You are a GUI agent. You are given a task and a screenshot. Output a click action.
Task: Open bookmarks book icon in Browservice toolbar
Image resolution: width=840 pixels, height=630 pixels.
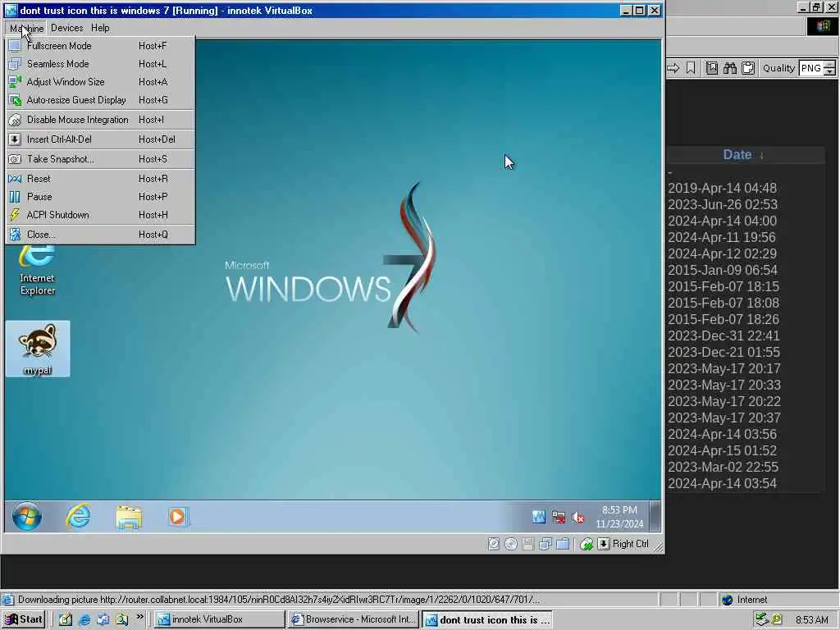pyautogui.click(x=711, y=68)
